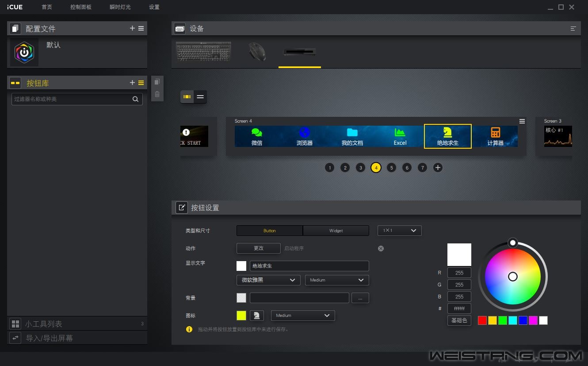The height and width of the screenshot is (366, 588).
Task: Click the display text color swatch
Action: tap(241, 266)
